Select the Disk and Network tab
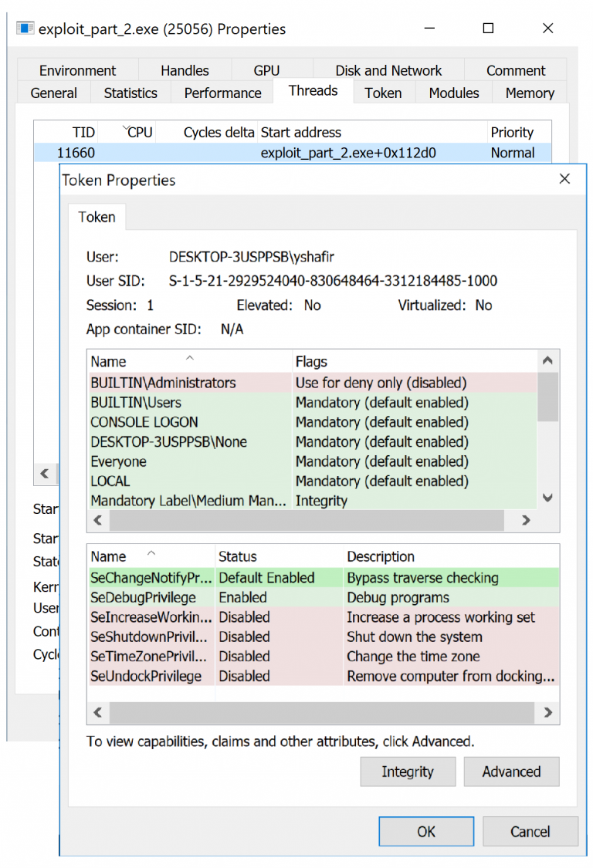Image resolution: width=593 pixels, height=868 pixels. click(388, 70)
